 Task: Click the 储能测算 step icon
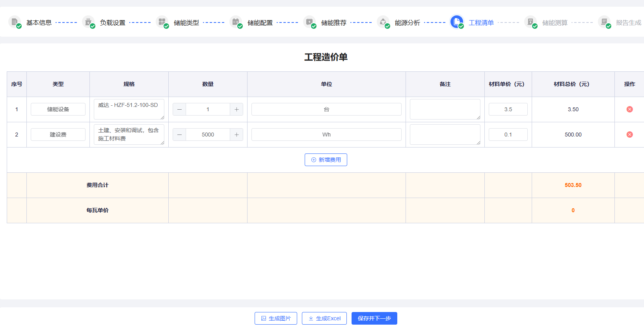(x=530, y=22)
